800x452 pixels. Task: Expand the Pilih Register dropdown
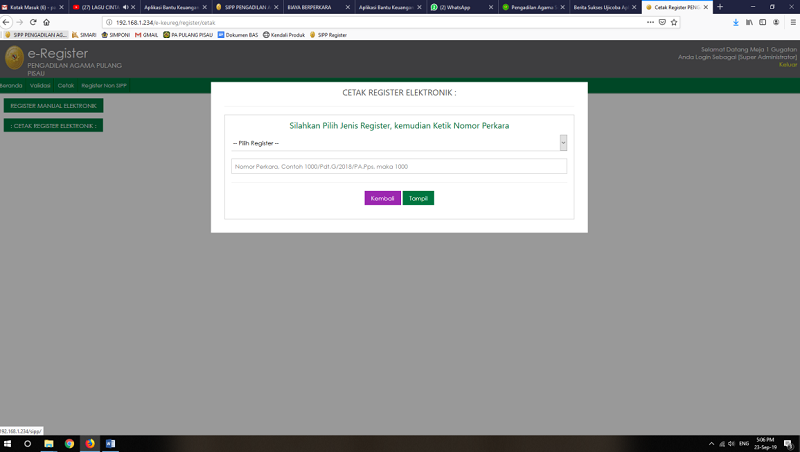click(x=399, y=143)
